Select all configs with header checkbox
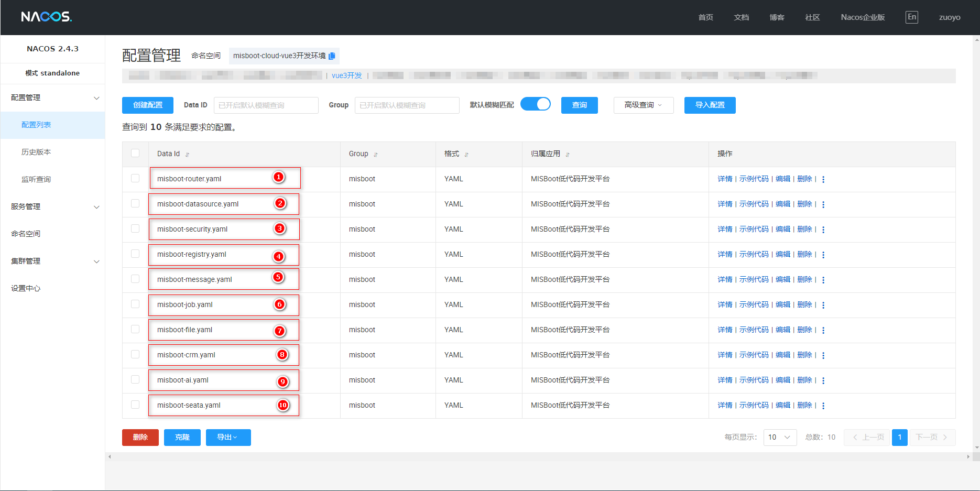This screenshot has height=491, width=980. click(x=135, y=153)
